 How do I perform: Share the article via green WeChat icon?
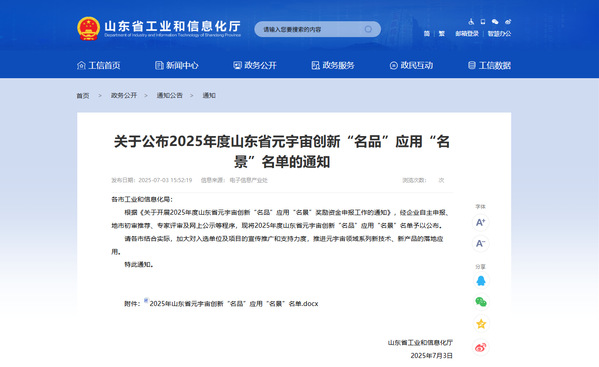481,302
